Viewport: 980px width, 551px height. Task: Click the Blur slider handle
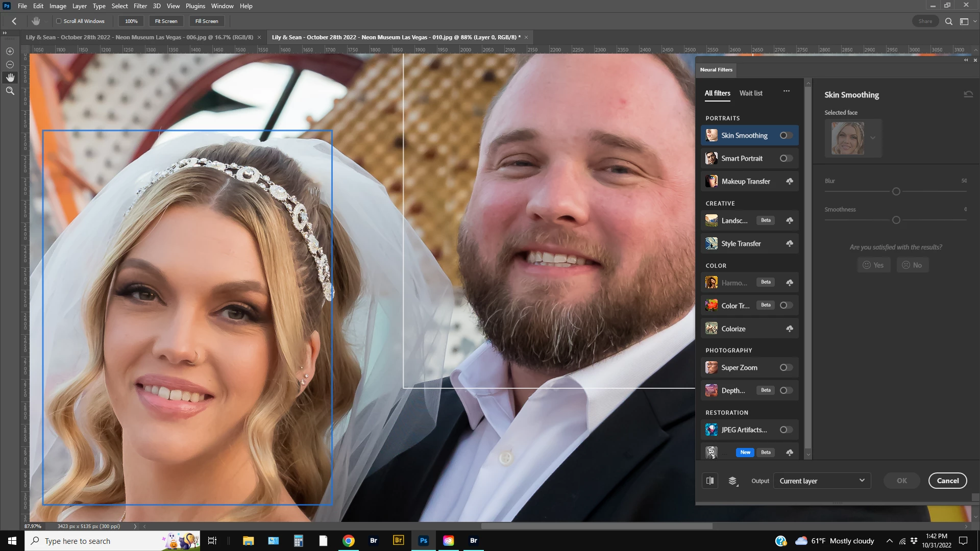pos(896,191)
